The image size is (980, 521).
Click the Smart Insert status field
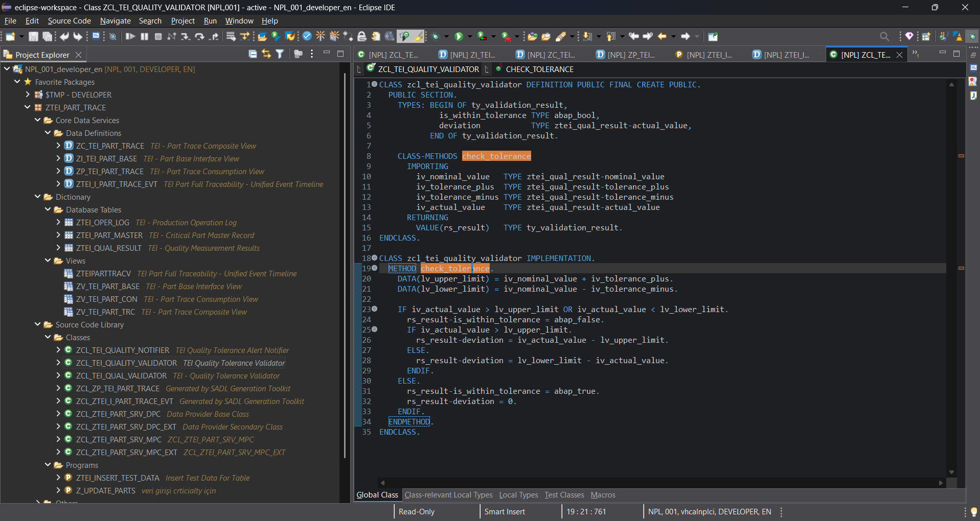pyautogui.click(x=505, y=512)
